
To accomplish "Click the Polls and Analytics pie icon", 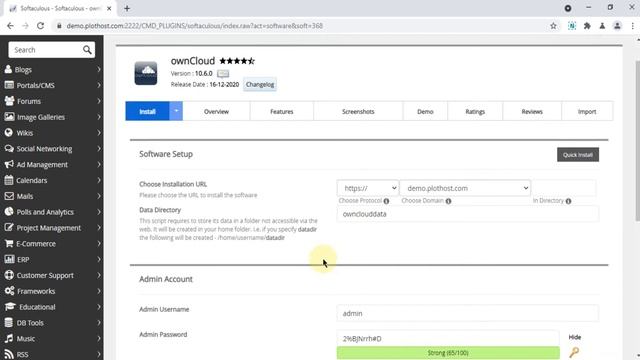I will tap(9, 212).
